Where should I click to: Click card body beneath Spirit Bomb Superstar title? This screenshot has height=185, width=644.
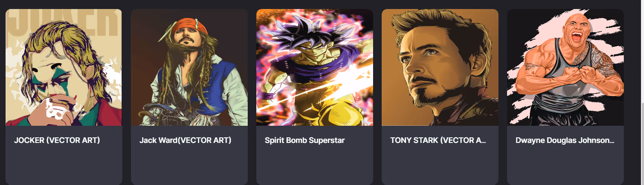coord(315,165)
